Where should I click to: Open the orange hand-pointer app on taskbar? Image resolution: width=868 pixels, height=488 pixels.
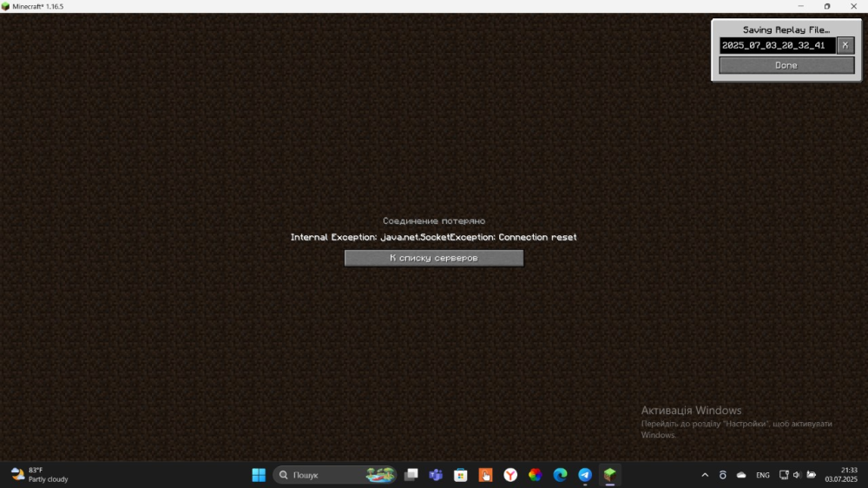coord(485,475)
